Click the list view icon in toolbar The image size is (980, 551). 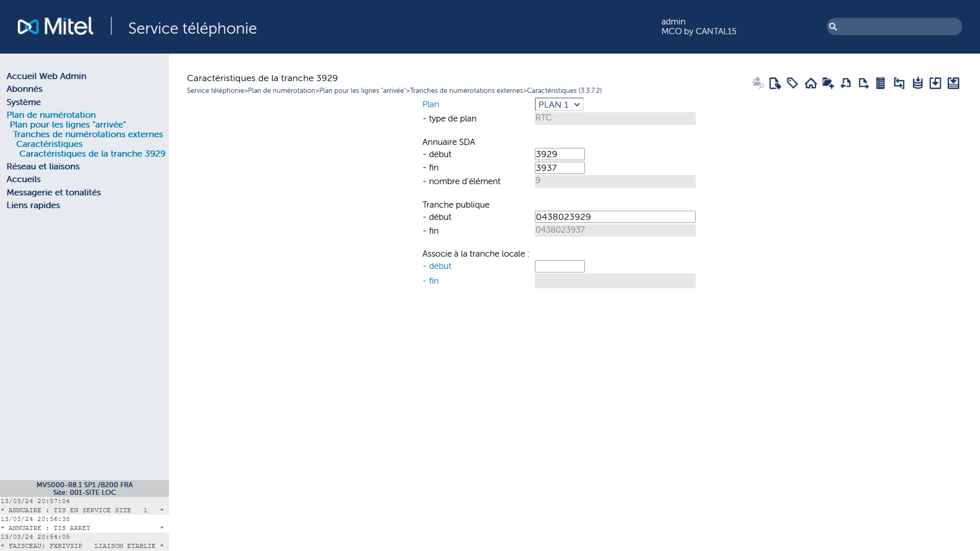[x=880, y=83]
